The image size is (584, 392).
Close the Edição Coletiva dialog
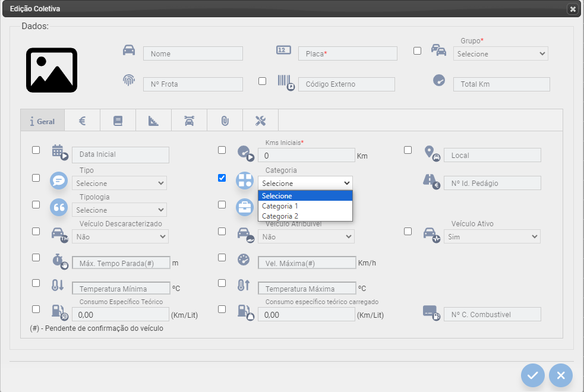pyautogui.click(x=573, y=9)
